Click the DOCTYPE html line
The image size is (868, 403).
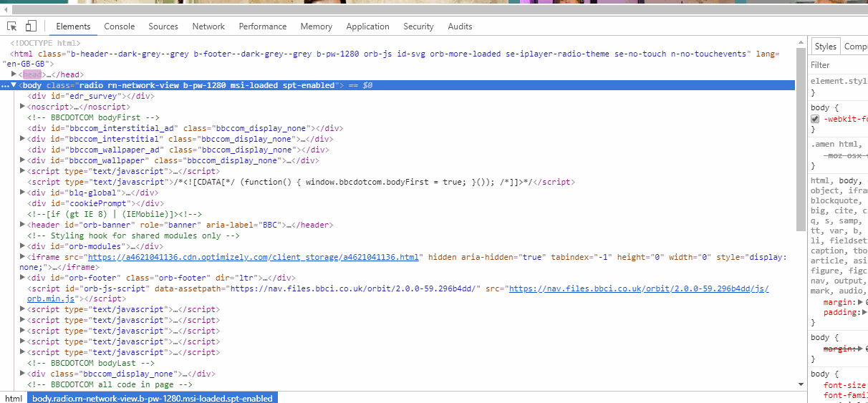pyautogui.click(x=45, y=43)
